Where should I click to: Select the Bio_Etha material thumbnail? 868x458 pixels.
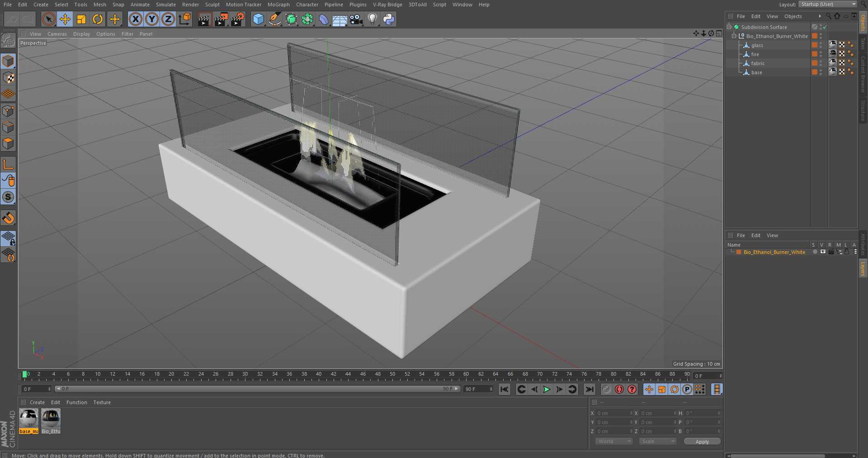click(51, 421)
